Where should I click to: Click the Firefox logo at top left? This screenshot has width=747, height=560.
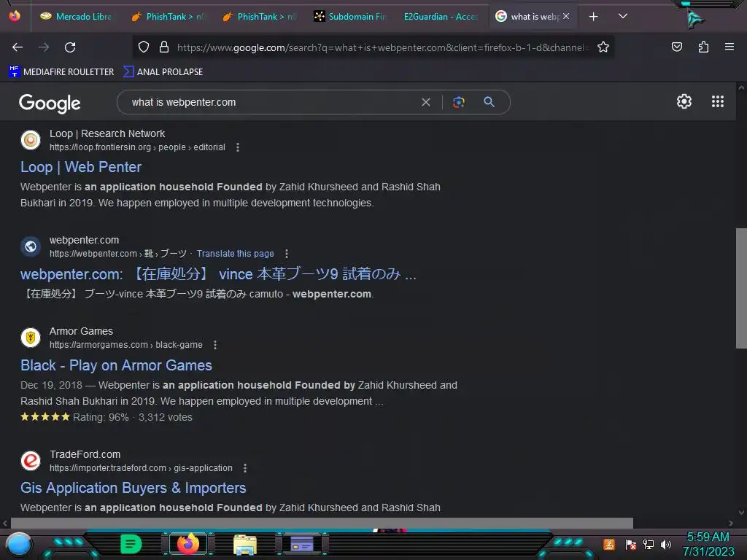click(15, 16)
